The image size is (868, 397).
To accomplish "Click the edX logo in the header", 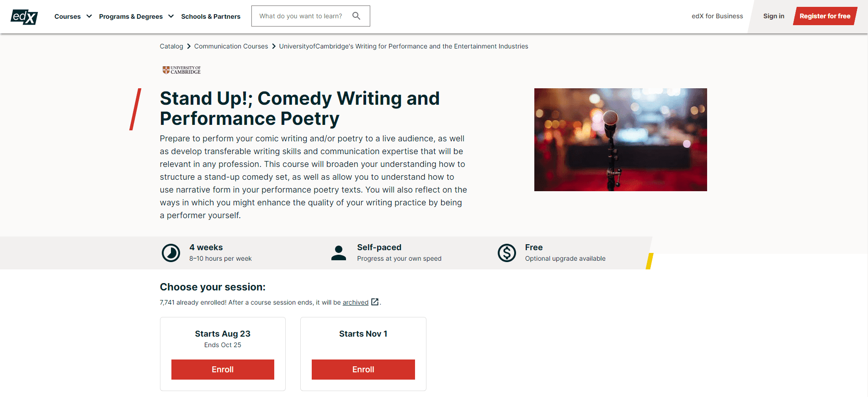I will [x=24, y=16].
